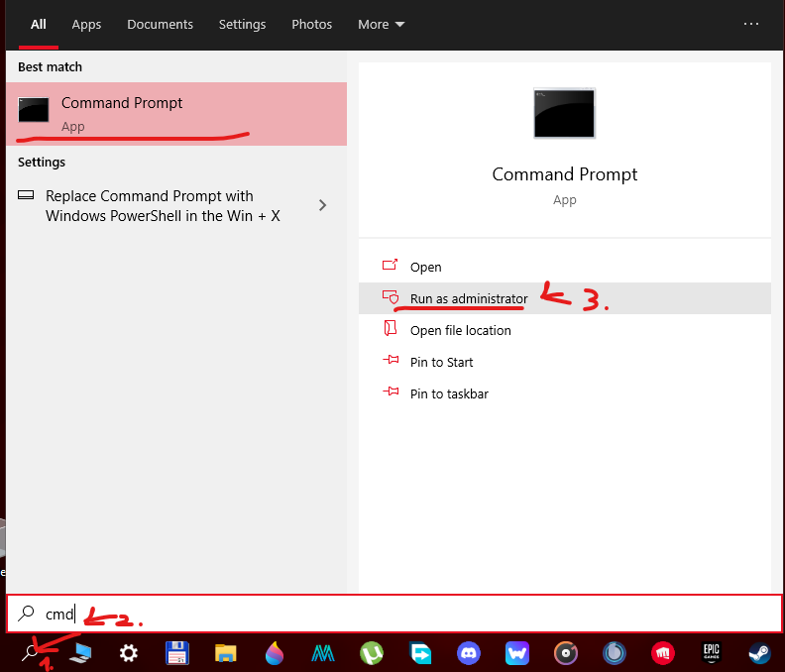Open Settings gear on the taskbar
The height and width of the screenshot is (672, 785).
click(129, 653)
